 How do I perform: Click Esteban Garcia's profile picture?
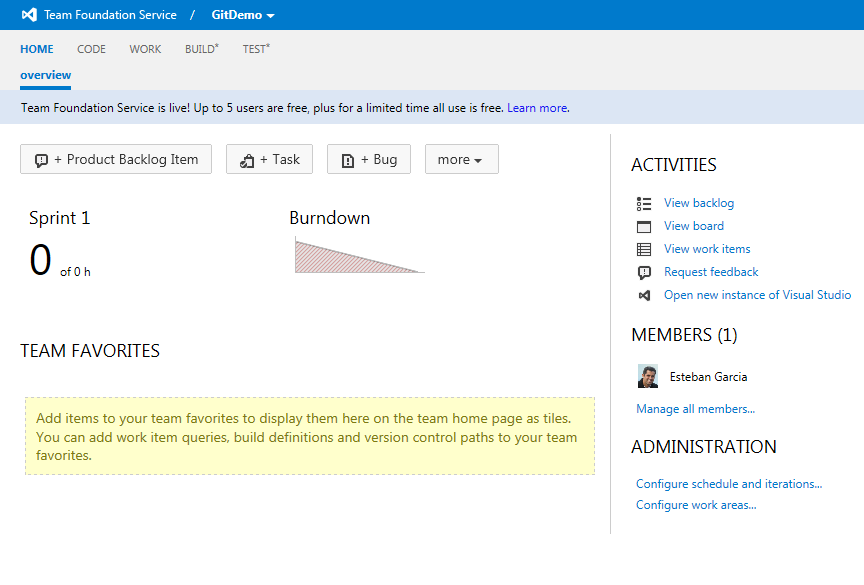[x=647, y=376]
